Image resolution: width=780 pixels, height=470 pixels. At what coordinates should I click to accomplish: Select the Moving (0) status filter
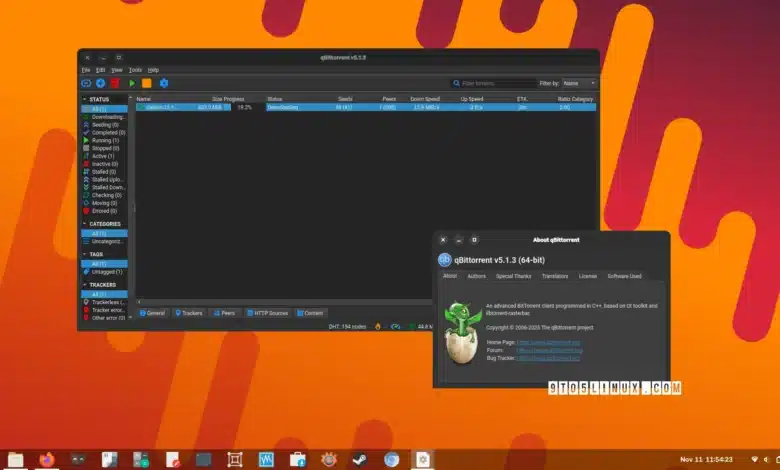104,203
